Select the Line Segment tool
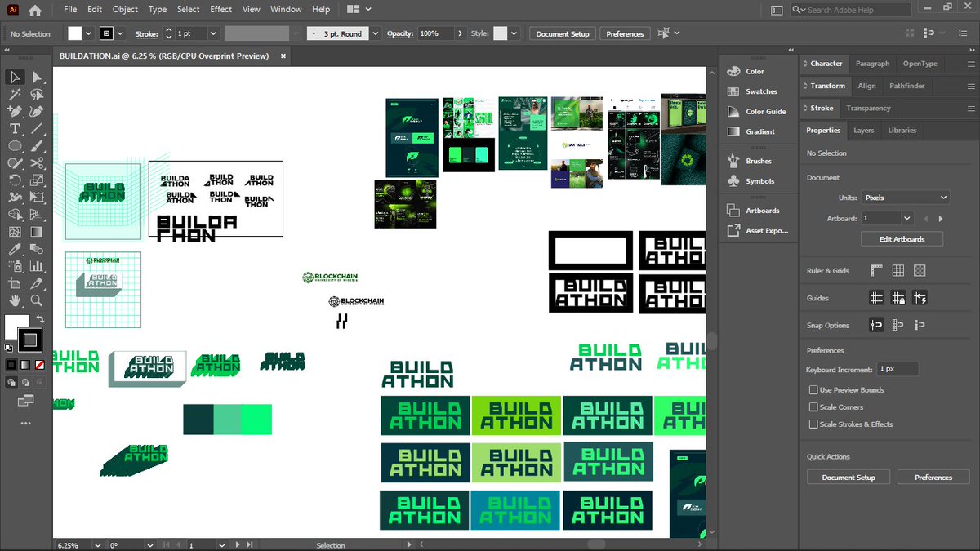Screen dimensions: 980x551 click(x=37, y=129)
